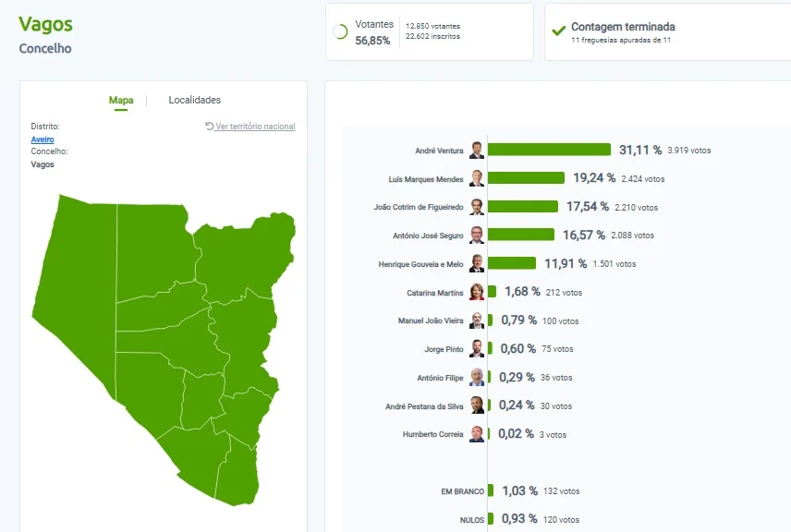Screen dimensions: 791x532
Task: Select Jorge Pinto's candidate photo
Action: (x=477, y=348)
